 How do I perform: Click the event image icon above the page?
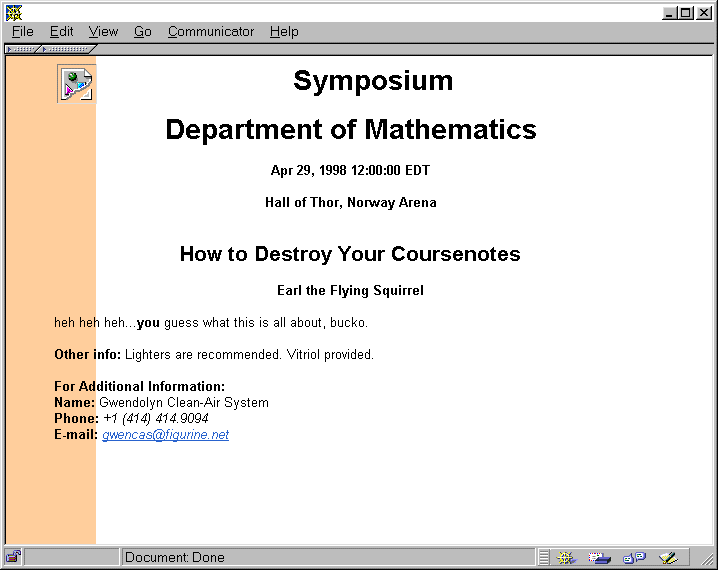point(76,84)
